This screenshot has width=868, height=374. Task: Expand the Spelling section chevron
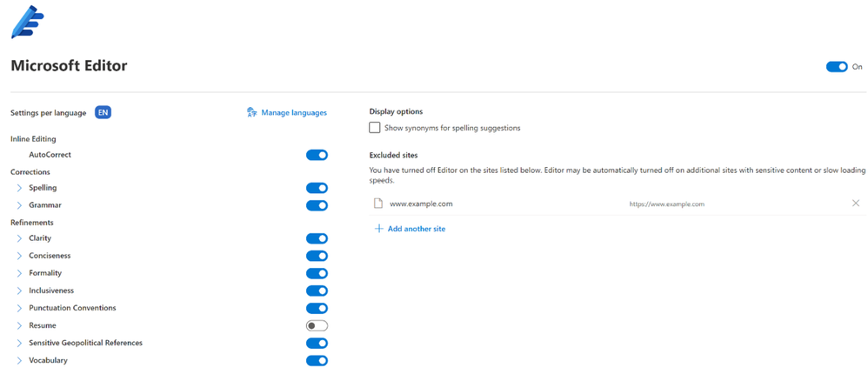tap(19, 188)
